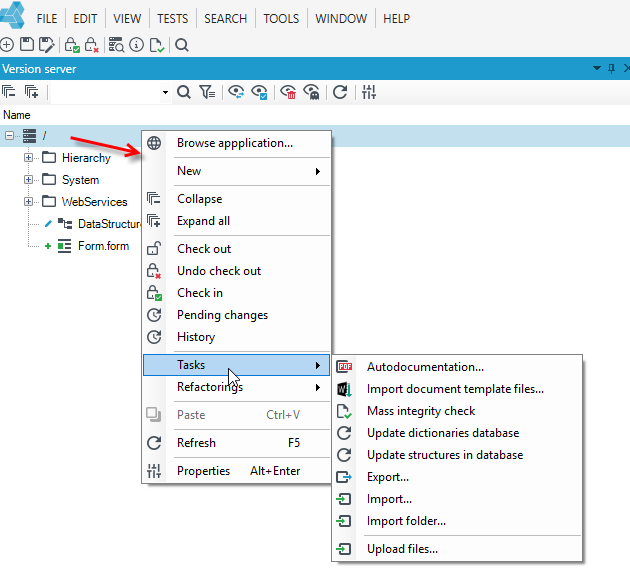This screenshot has width=630, height=575.
Task: Click the search combo box input field
Action: (106, 92)
